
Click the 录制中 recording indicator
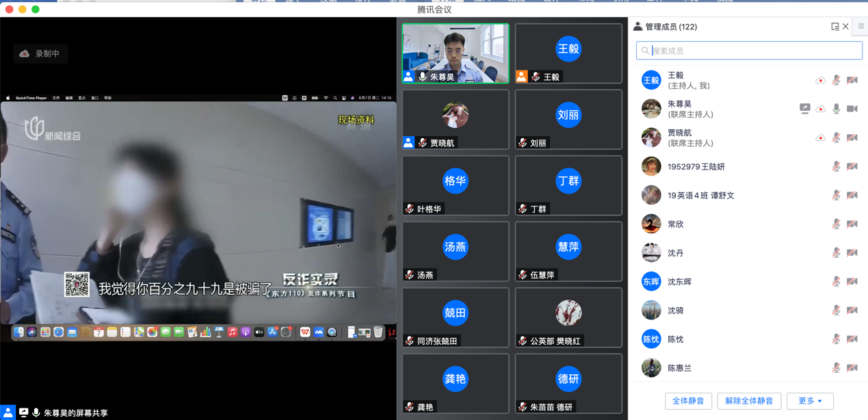pyautogui.click(x=40, y=53)
